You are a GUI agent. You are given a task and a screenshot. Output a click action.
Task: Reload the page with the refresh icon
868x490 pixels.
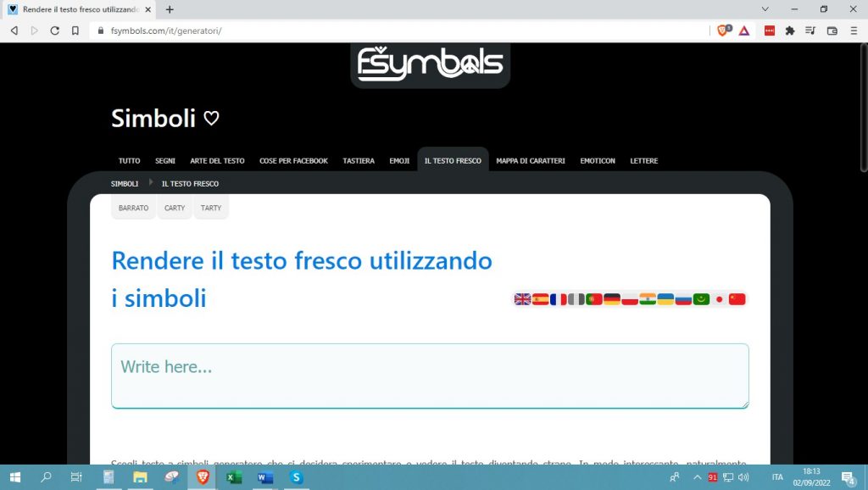point(55,31)
